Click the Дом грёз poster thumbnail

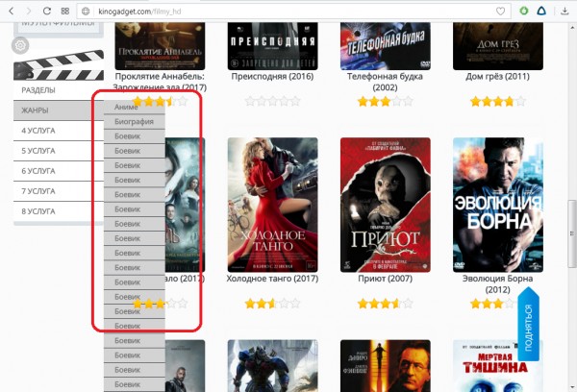point(498,46)
